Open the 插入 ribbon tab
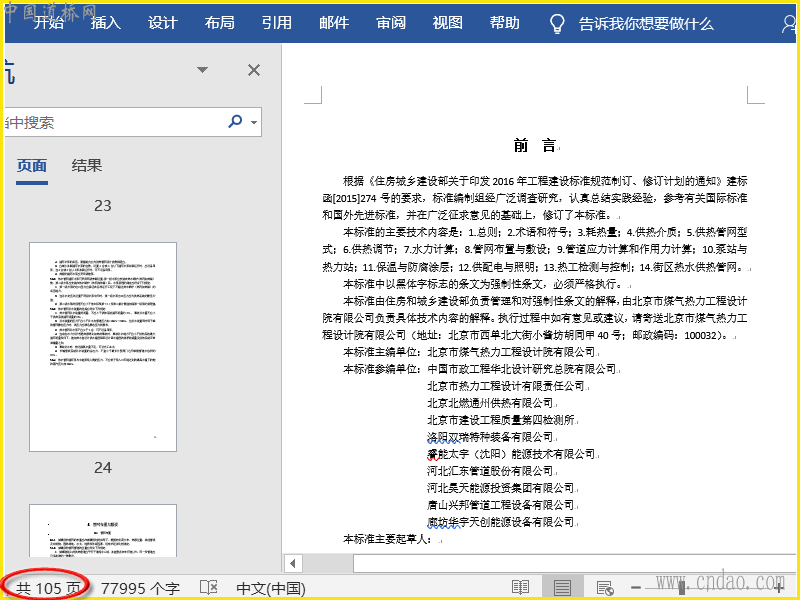 pyautogui.click(x=106, y=23)
